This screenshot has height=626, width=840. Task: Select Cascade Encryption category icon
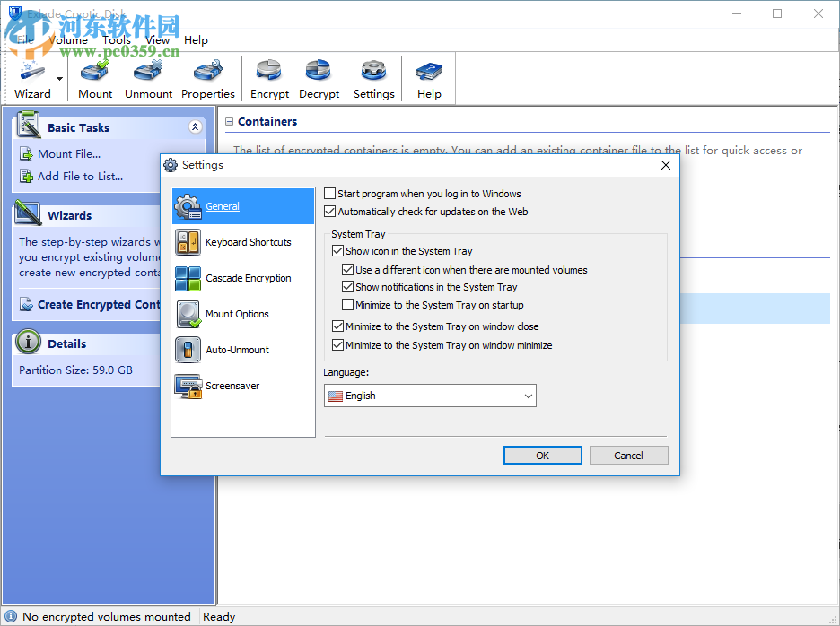[188, 278]
